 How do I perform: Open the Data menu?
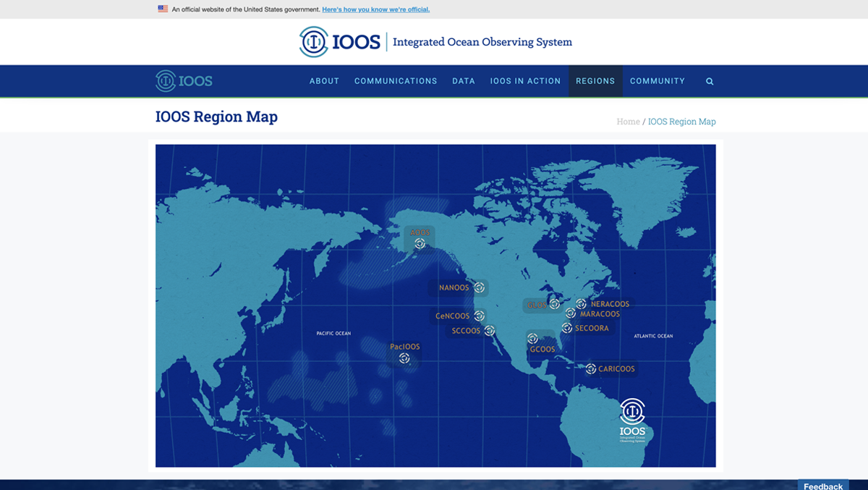point(464,81)
